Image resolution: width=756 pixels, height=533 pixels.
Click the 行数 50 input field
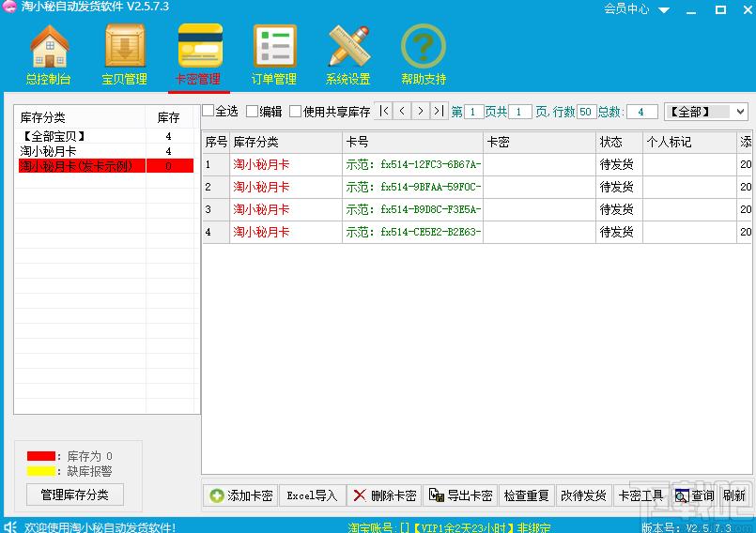(x=586, y=112)
